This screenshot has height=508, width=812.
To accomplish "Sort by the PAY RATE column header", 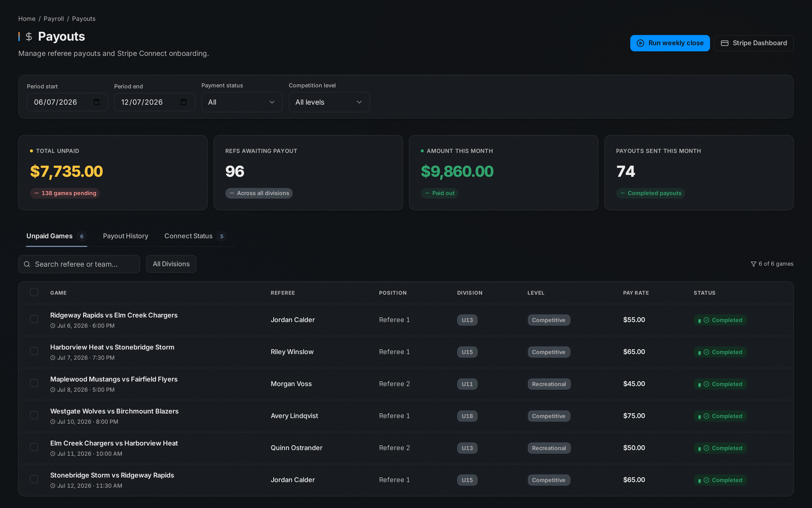I will click(636, 293).
